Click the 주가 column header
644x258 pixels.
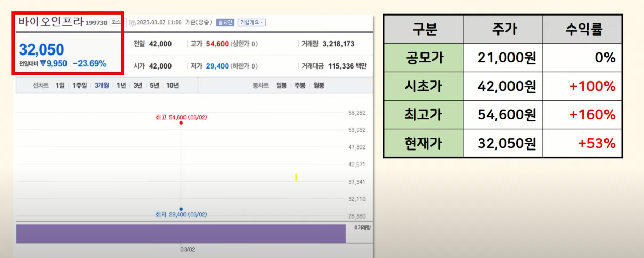coord(503,30)
